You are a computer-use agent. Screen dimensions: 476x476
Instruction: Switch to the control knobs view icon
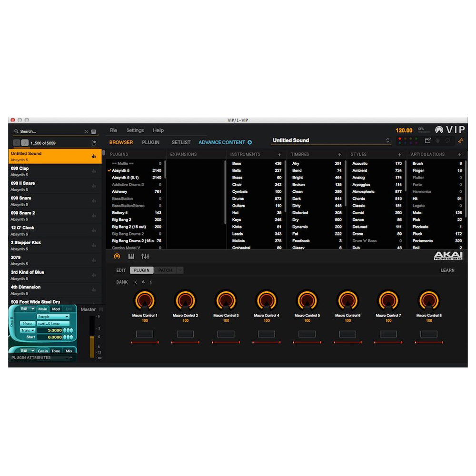[x=117, y=256]
